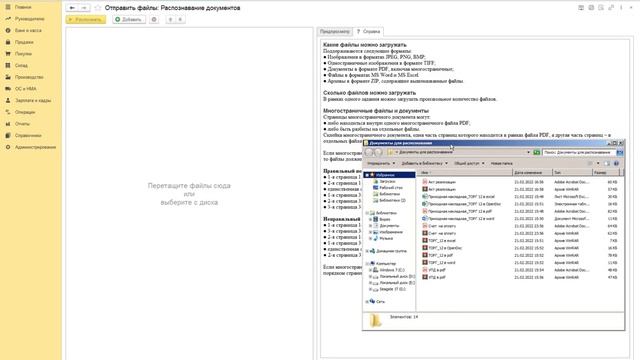Focus the Explorer search field
The height and width of the screenshot is (360, 640).
pos(579,152)
